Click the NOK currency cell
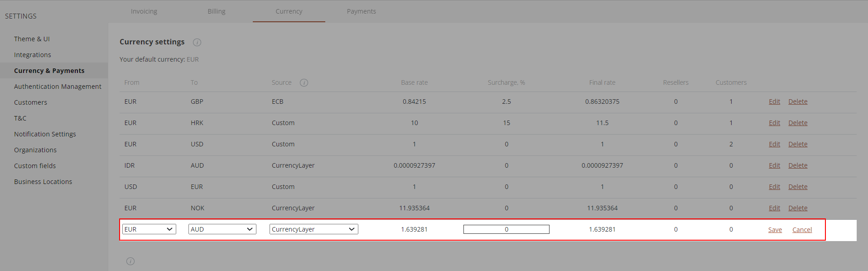 [197, 208]
